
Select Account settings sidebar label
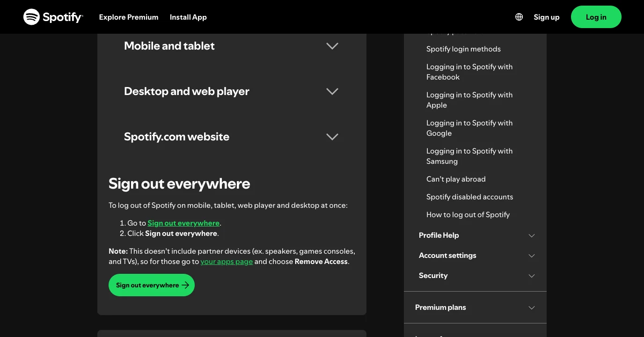[447, 256]
